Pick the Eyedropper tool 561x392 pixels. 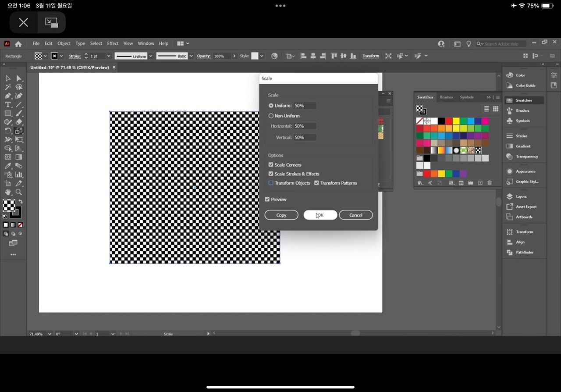[x=8, y=166]
